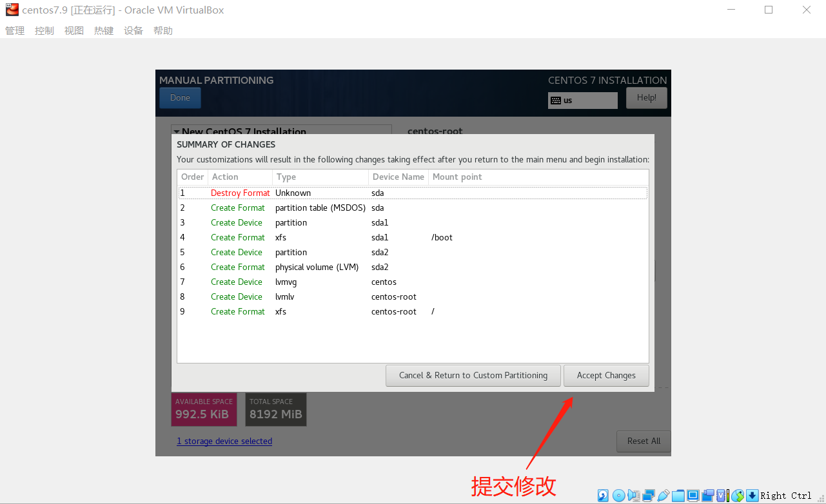This screenshot has height=504, width=826.
Task: Toggle the mouse integration status icon
Action: tap(737, 496)
